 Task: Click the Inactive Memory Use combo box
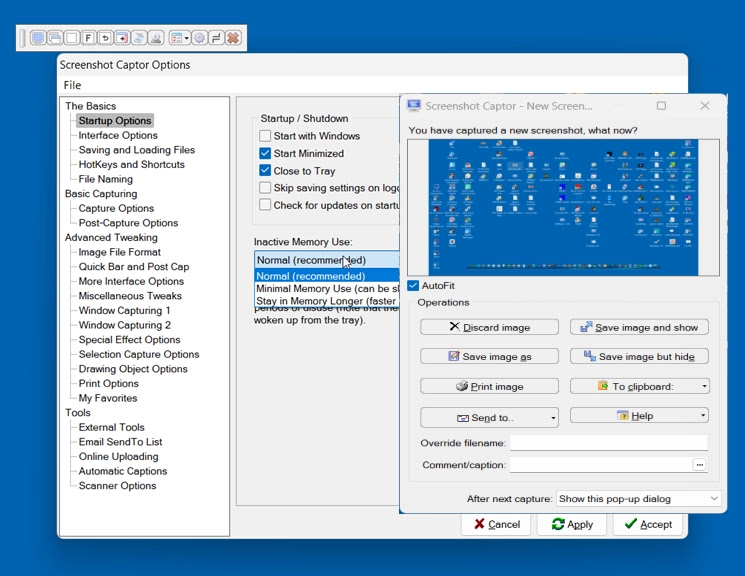click(x=327, y=260)
